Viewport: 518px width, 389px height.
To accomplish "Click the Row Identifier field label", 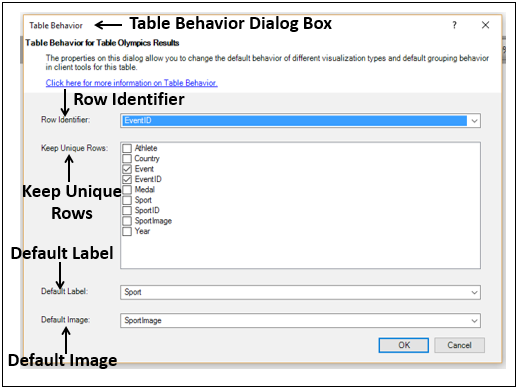I will click(x=65, y=120).
